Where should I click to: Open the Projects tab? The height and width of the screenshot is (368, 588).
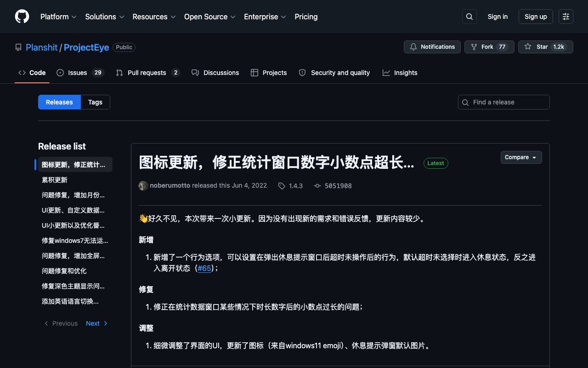point(269,73)
